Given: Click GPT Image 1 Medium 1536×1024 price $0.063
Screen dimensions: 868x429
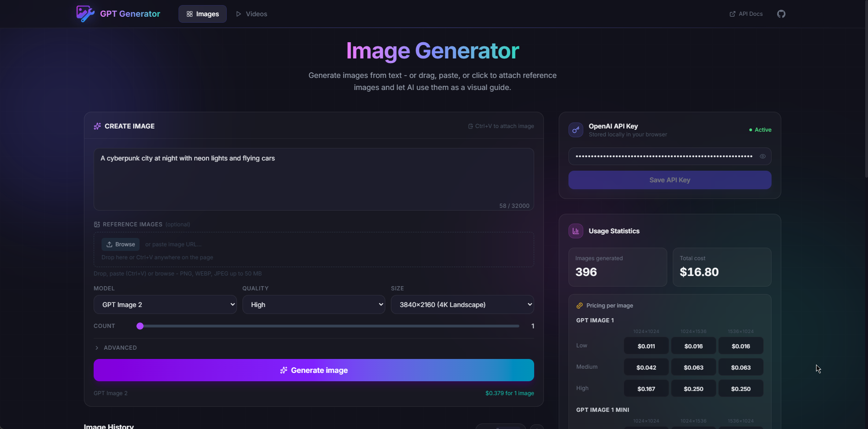Looking at the screenshot, I should pyautogui.click(x=741, y=367).
